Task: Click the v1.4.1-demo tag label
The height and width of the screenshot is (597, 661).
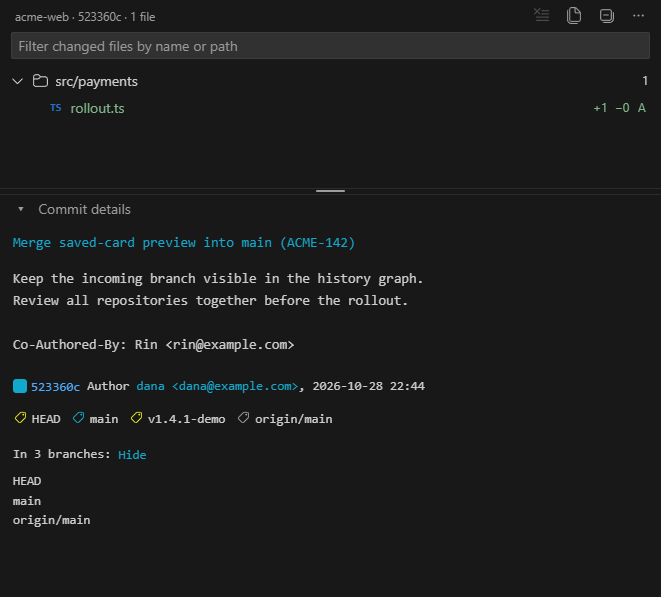Action: pos(186,419)
